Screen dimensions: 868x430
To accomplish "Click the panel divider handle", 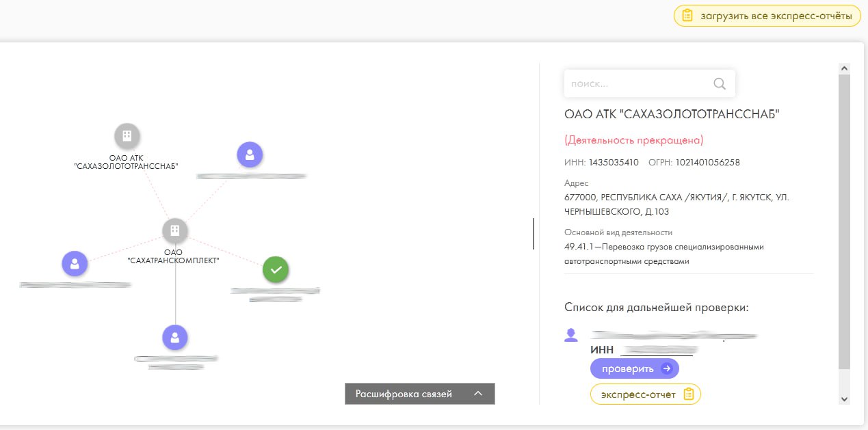I will pyautogui.click(x=534, y=234).
